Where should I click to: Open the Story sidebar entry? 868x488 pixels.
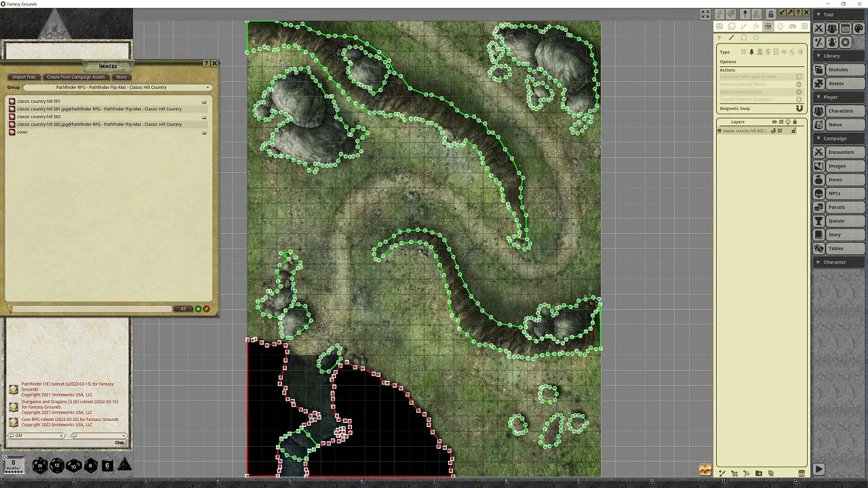pyautogui.click(x=839, y=235)
